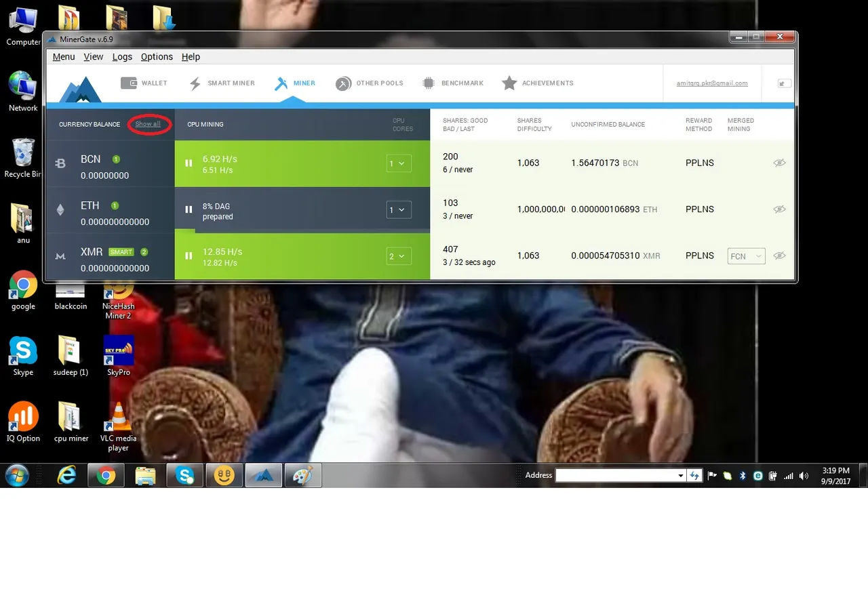Select the cpu miner folder
The image size is (868, 610).
tap(71, 422)
